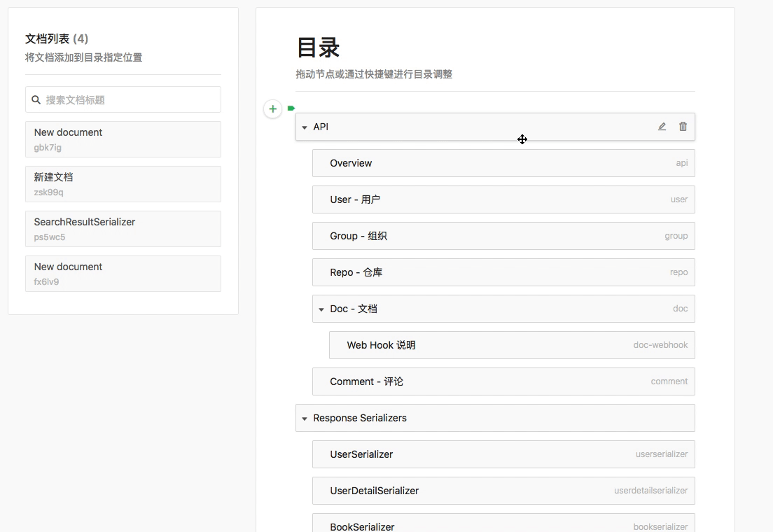Click the edit pencil icon on API row
This screenshot has height=532, width=773.
tap(662, 127)
